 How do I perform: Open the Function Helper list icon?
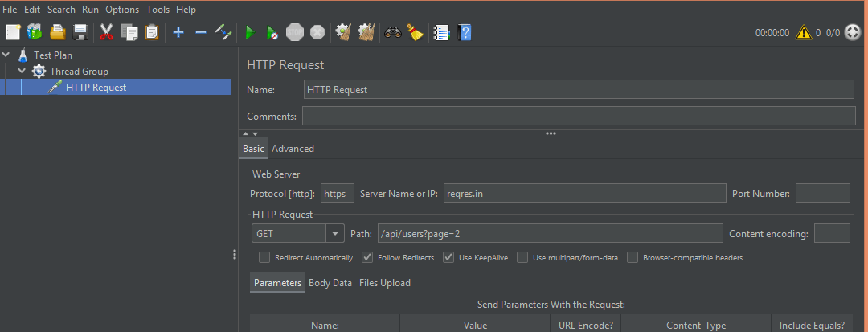(441, 33)
